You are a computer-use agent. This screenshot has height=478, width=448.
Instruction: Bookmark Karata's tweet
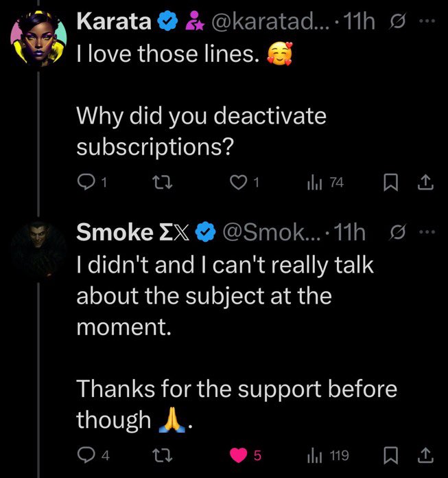(x=391, y=183)
